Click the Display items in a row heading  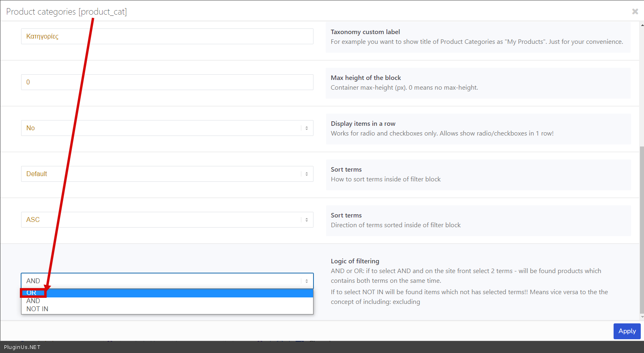pos(363,124)
